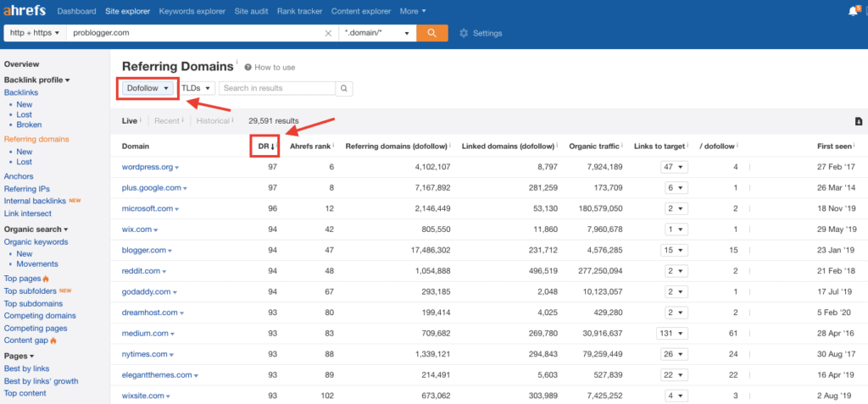
Task: Click info icon next to First seen
Action: 854,146
